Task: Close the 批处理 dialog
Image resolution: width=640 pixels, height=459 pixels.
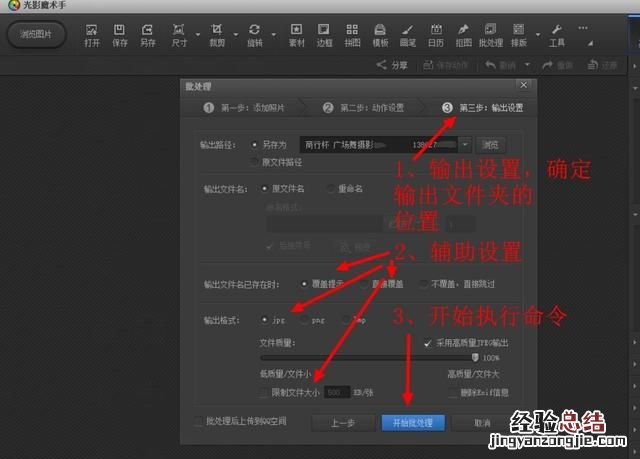Action: click(524, 85)
